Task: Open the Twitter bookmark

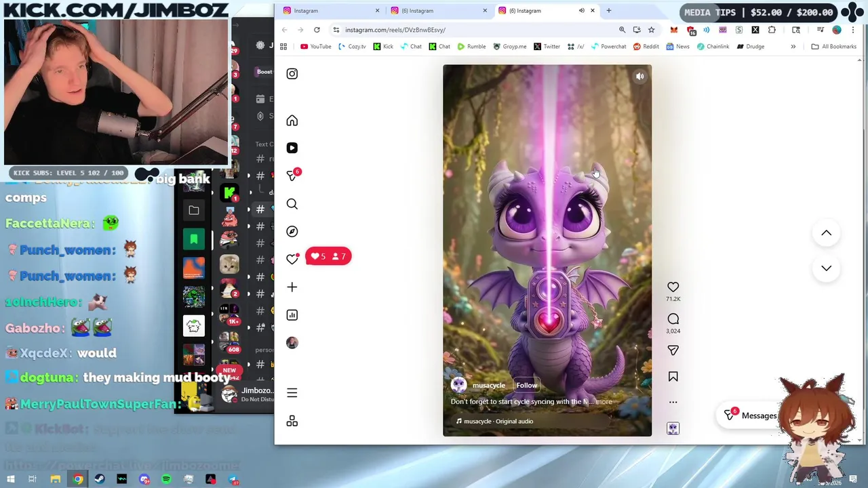Action: [547, 47]
